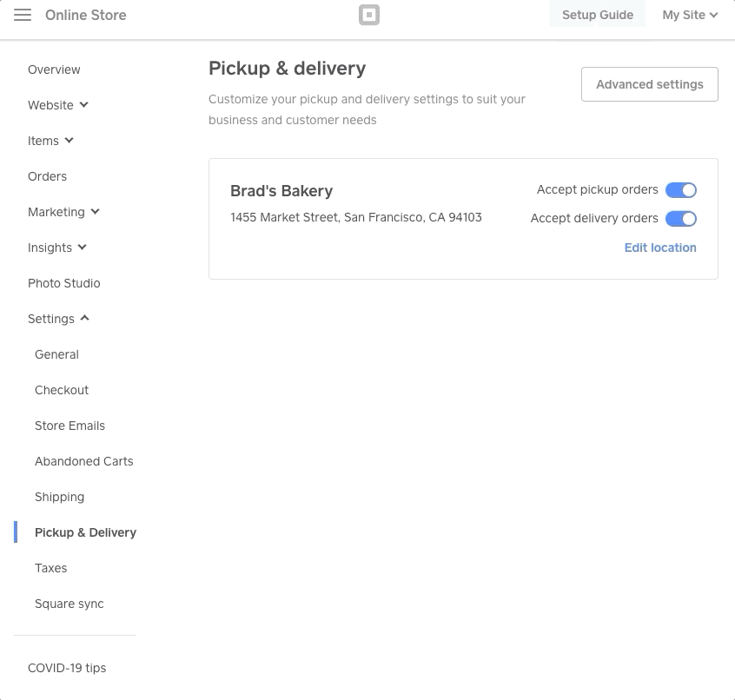Click the Advanced settings button
Viewport: 735px width, 700px height.
[x=649, y=84]
